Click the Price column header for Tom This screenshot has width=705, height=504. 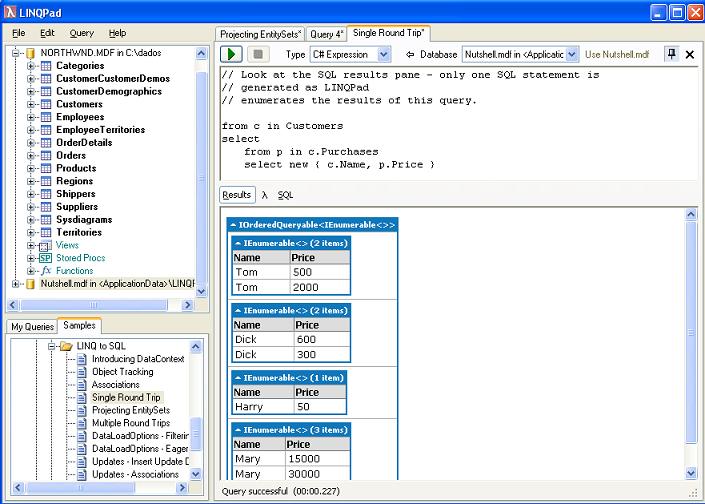point(320,258)
